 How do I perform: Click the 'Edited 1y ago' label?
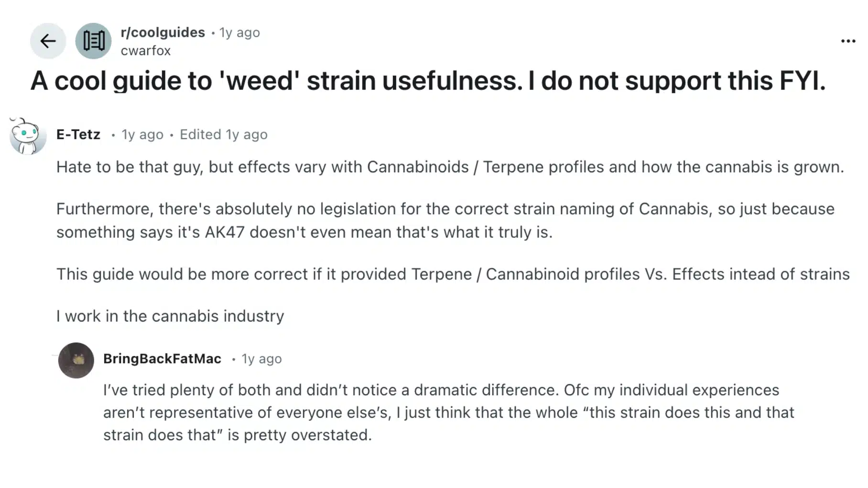[224, 134]
